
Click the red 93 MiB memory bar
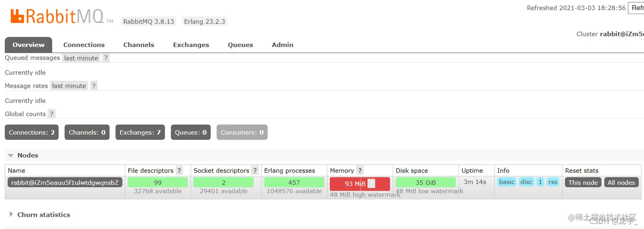click(x=359, y=184)
